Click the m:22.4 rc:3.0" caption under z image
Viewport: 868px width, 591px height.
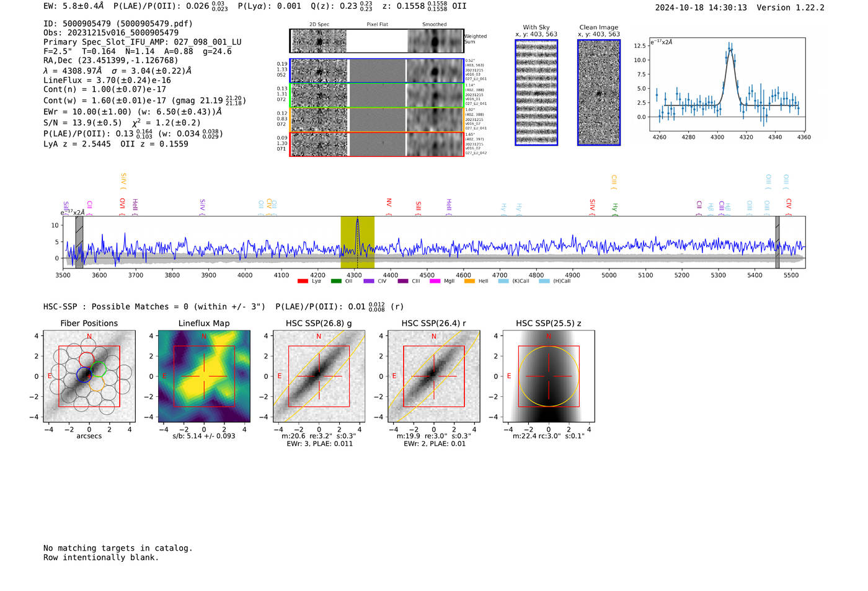tap(549, 436)
